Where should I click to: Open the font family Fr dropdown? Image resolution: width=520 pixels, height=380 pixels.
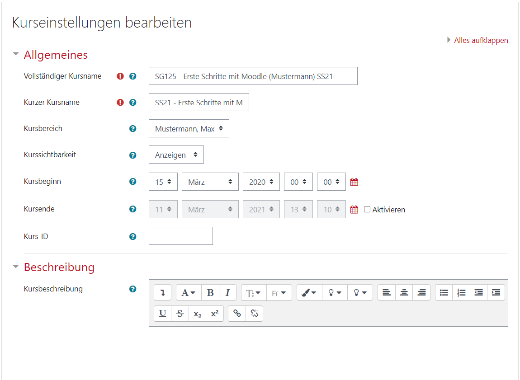[x=279, y=293]
